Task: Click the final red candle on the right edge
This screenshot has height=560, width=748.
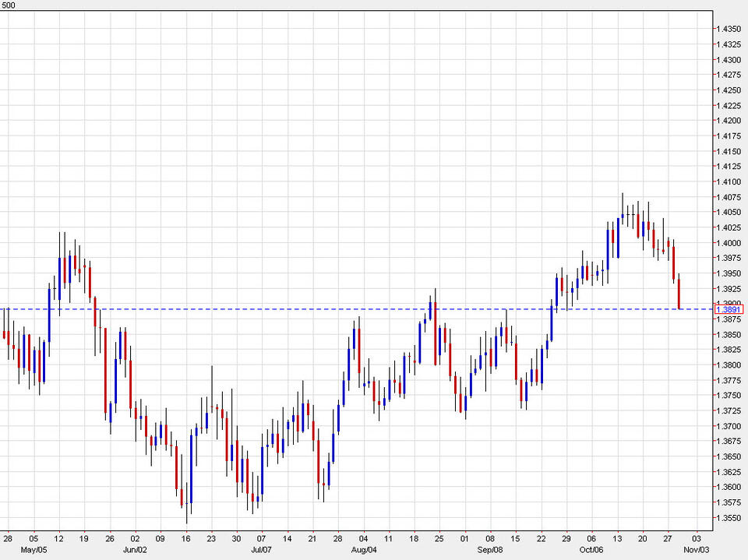Action: coord(679,292)
